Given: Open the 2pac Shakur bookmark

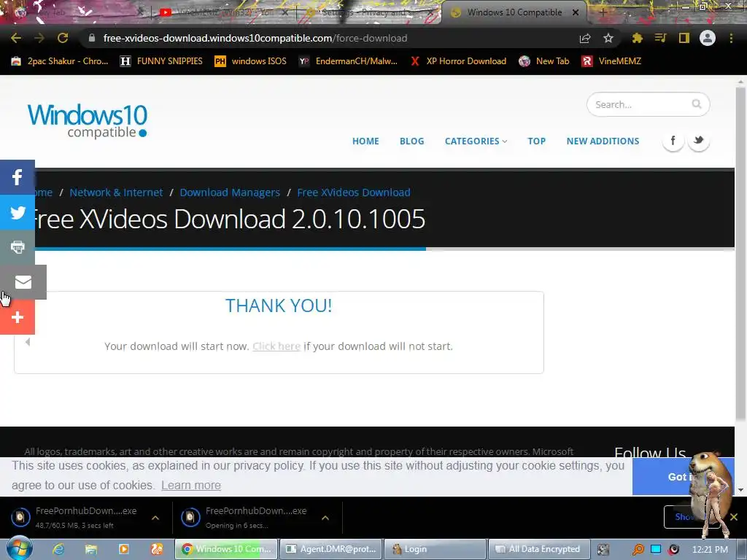Looking at the screenshot, I should tap(60, 61).
